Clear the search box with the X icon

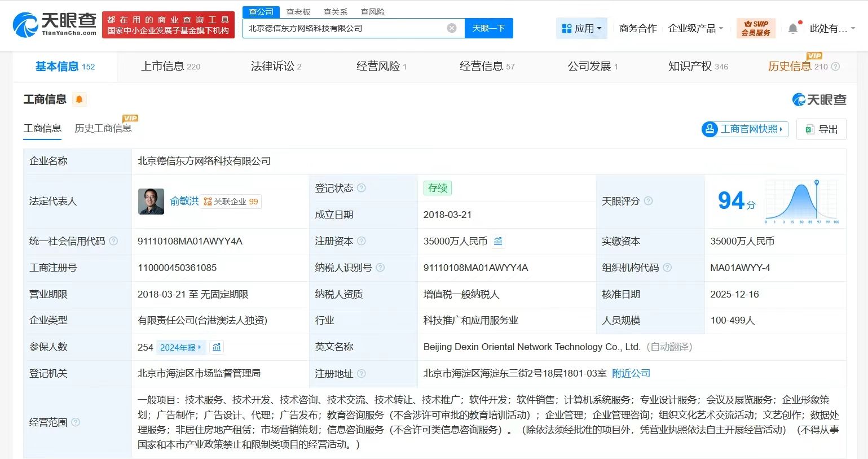coord(452,28)
